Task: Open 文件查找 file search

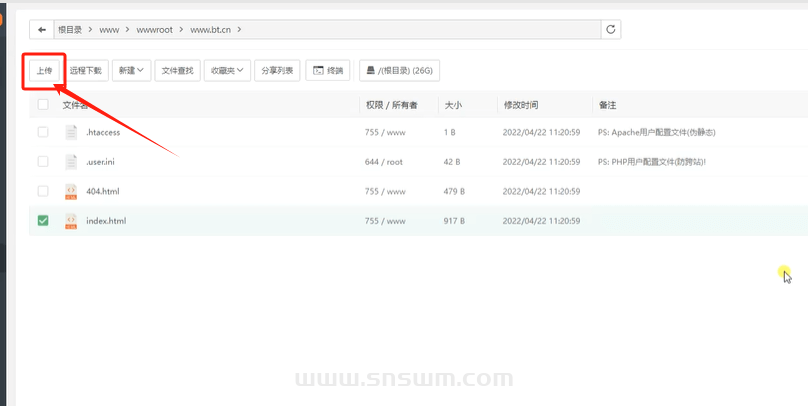Action: pyautogui.click(x=177, y=71)
